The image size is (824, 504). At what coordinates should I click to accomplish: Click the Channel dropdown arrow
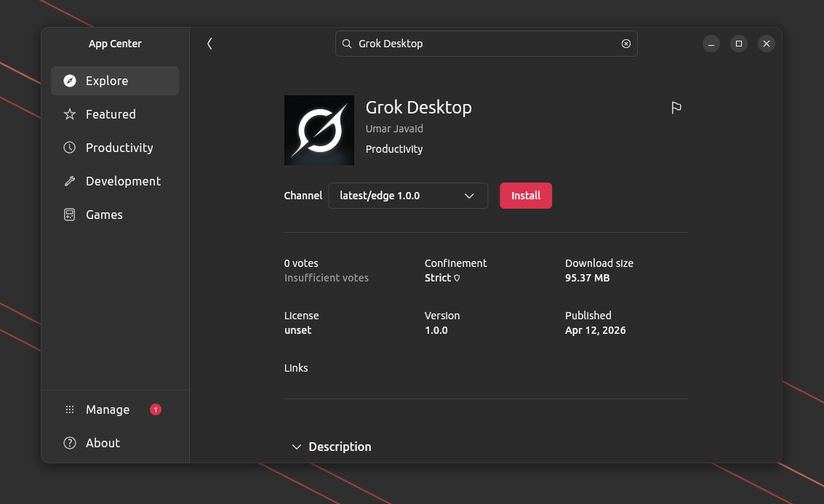click(469, 196)
